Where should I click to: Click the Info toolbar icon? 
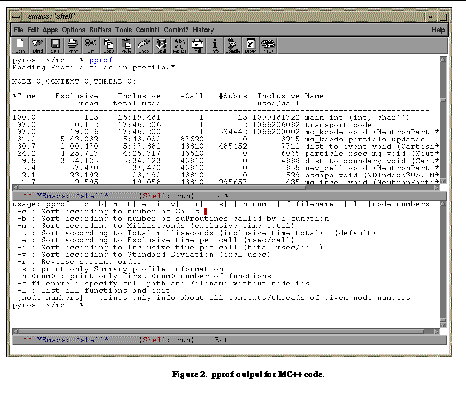(x=215, y=45)
